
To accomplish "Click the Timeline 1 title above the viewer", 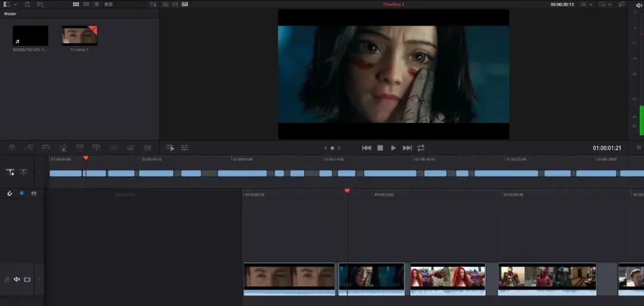I will (x=394, y=4).
